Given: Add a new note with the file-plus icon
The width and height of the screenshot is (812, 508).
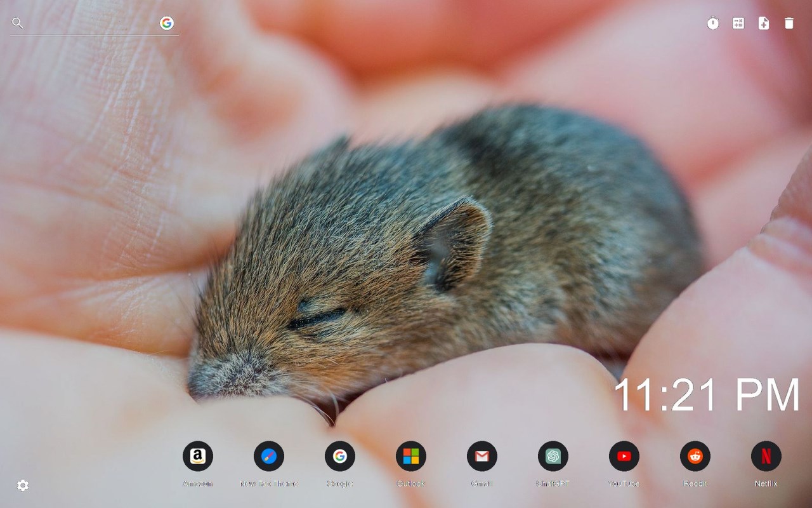Looking at the screenshot, I should pyautogui.click(x=764, y=23).
